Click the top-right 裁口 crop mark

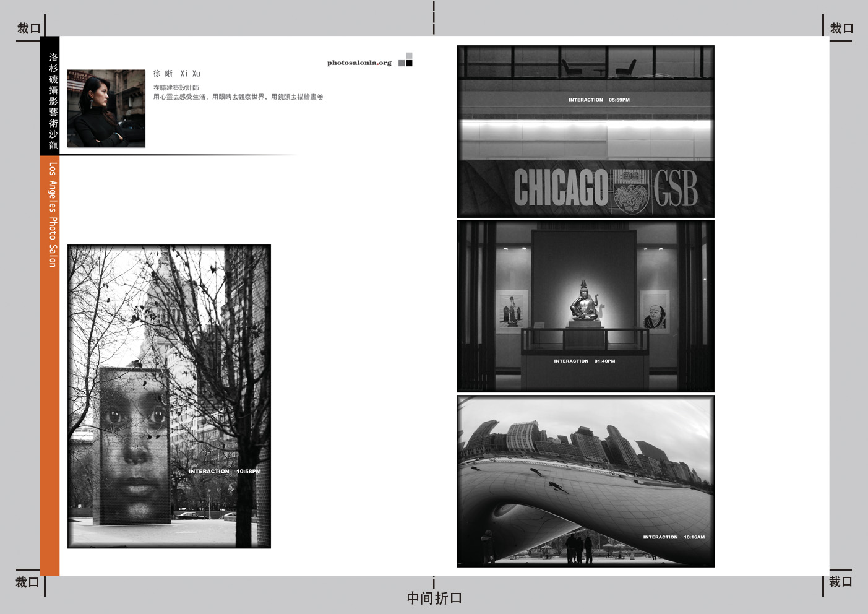841,28
